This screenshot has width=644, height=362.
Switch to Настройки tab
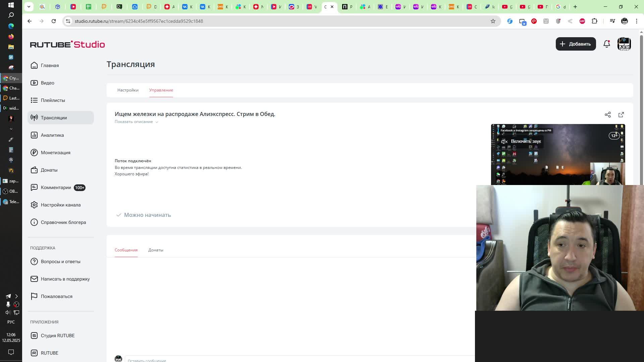click(128, 90)
